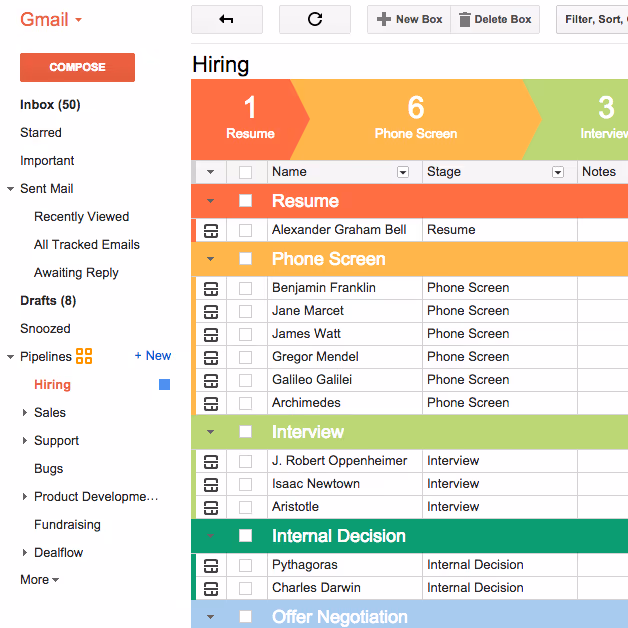Image resolution: width=628 pixels, height=628 pixels.
Task: Click the New Box button
Action: [x=409, y=19]
